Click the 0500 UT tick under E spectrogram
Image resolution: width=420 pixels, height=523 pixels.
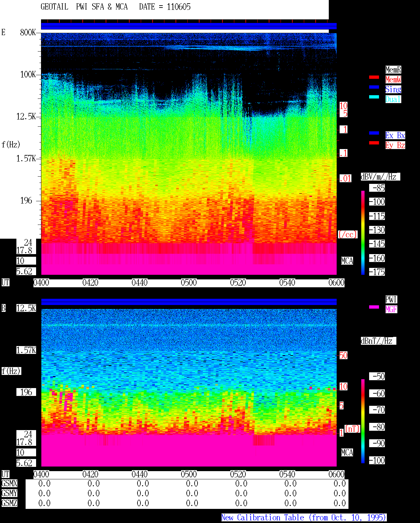tap(189, 283)
